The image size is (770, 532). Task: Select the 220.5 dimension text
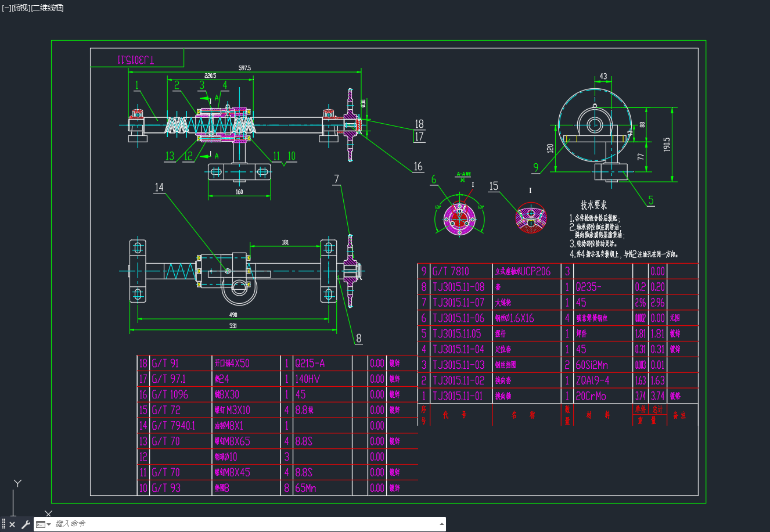coord(210,76)
